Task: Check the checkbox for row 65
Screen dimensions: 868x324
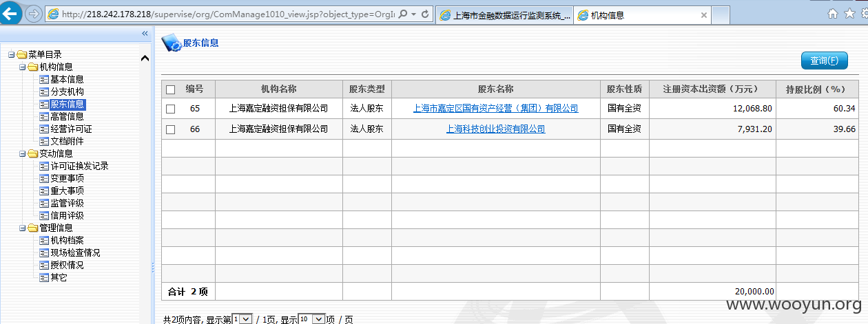Action: point(171,109)
